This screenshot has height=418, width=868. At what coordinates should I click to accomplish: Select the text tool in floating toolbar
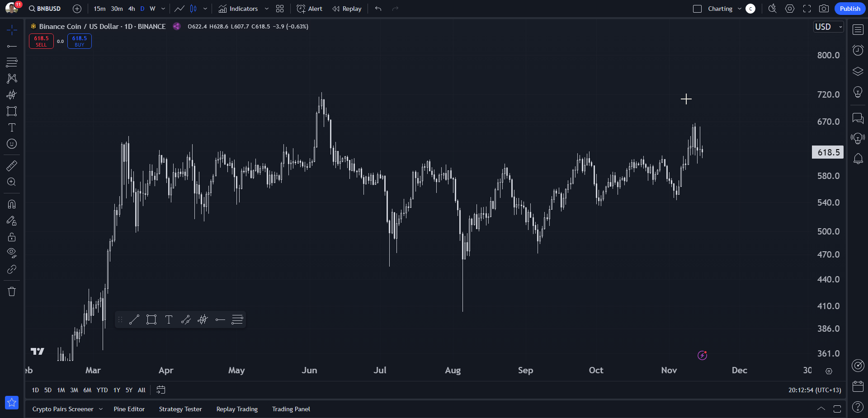point(169,320)
